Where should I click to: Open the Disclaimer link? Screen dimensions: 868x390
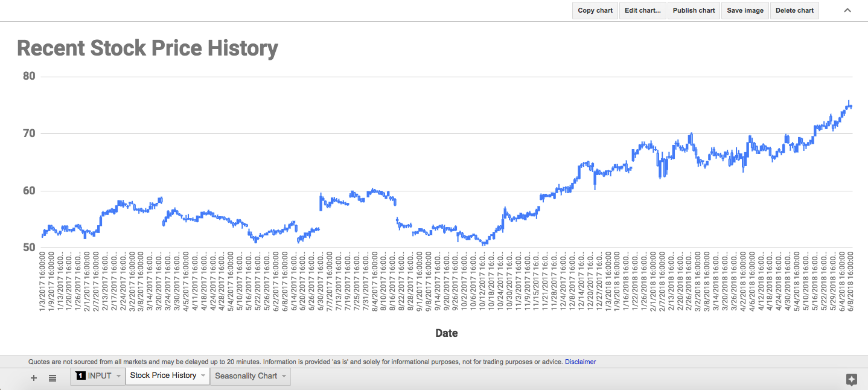(x=580, y=361)
